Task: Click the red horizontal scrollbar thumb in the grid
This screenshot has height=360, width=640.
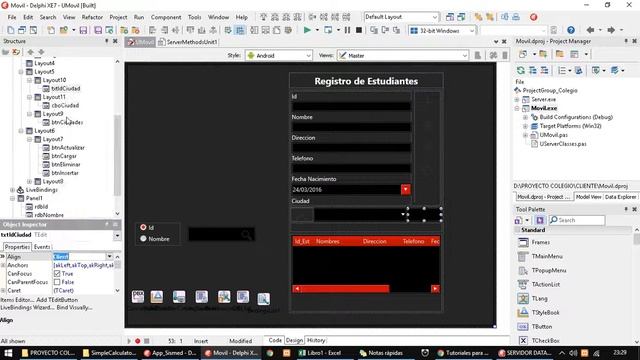Action: 345,289
